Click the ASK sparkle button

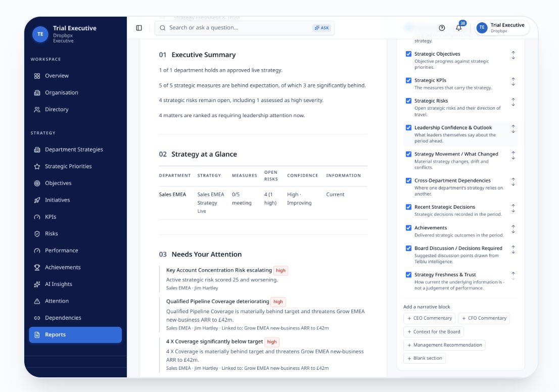322,28
